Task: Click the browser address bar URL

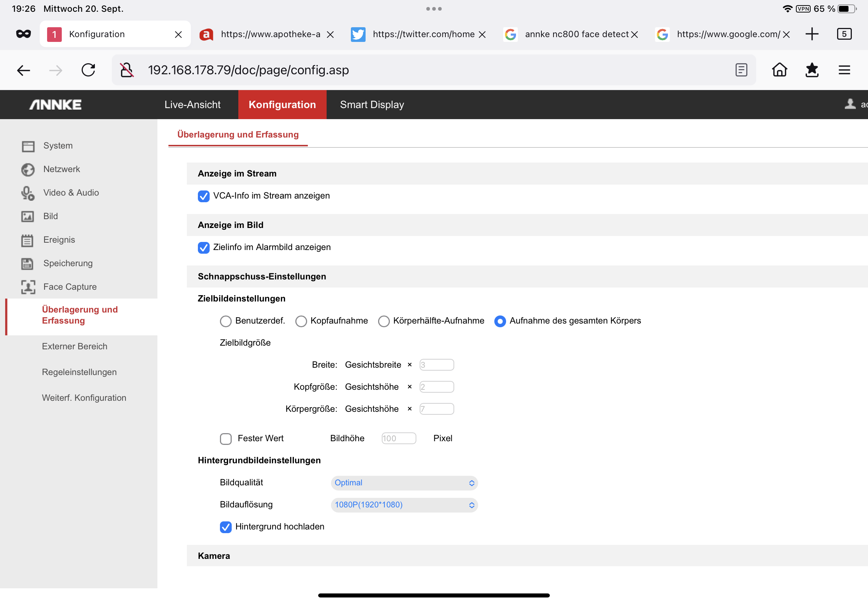Action: [x=248, y=70]
